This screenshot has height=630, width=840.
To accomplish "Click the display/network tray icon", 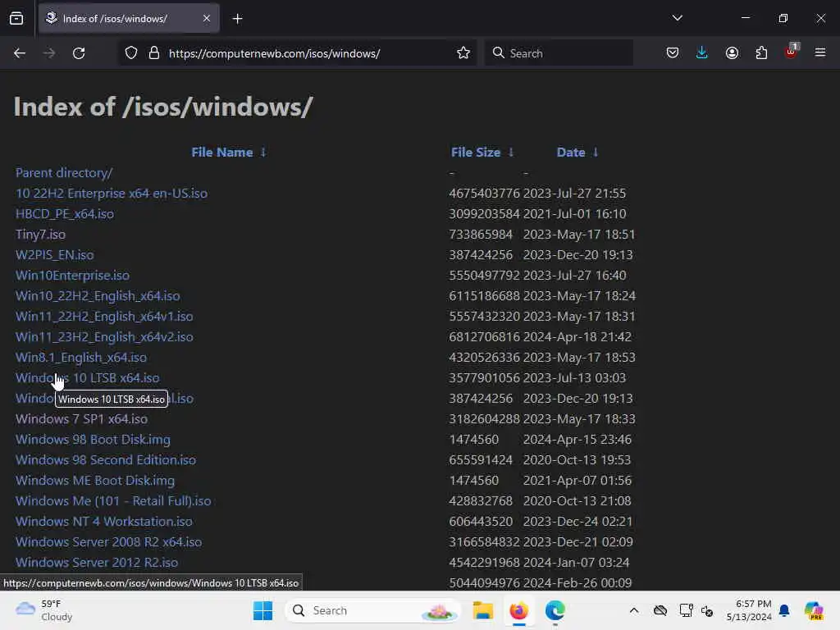I will point(687,610).
